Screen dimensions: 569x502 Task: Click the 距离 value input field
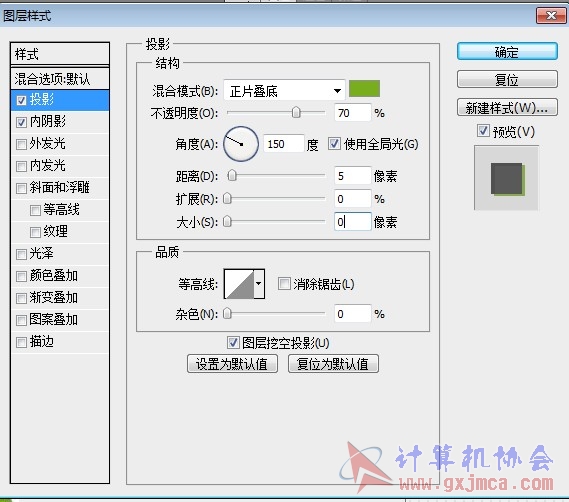pos(352,176)
